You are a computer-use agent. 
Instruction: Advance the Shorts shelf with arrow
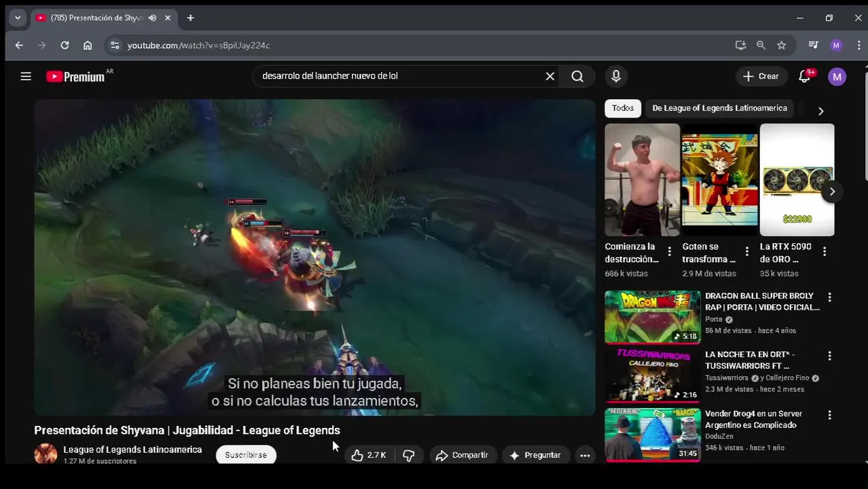[832, 192]
